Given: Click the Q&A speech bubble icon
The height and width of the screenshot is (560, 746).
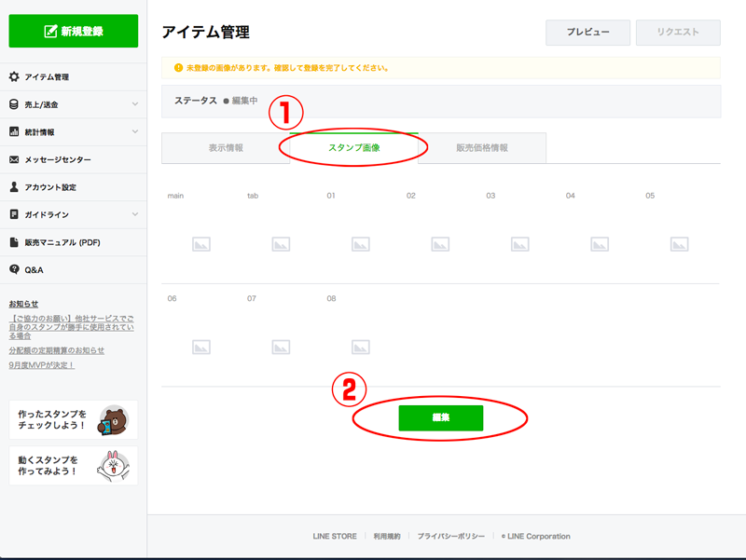Looking at the screenshot, I should tap(14, 269).
